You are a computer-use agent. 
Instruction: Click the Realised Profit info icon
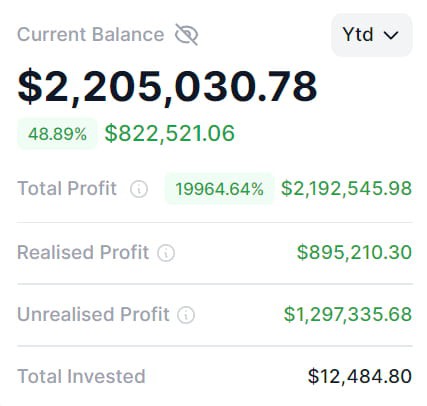166,253
